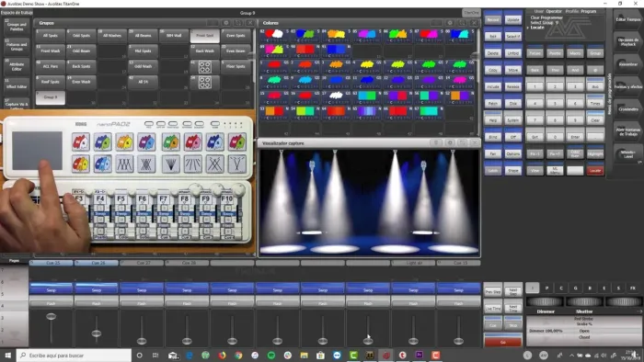The width and height of the screenshot is (644, 362).
Task: Select group 41 with the fixture layout icon
Action: (204, 66)
